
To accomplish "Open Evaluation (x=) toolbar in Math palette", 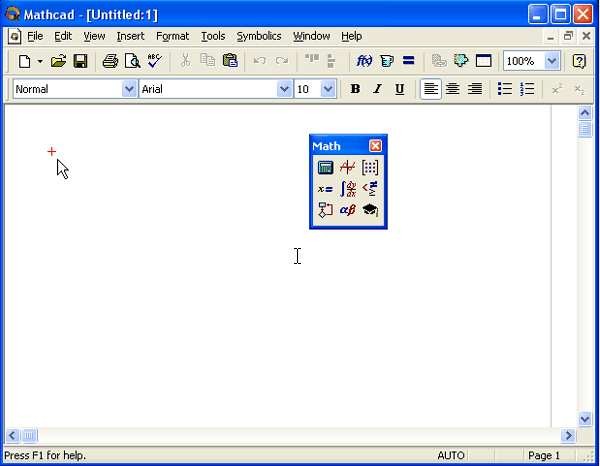I will (x=325, y=189).
